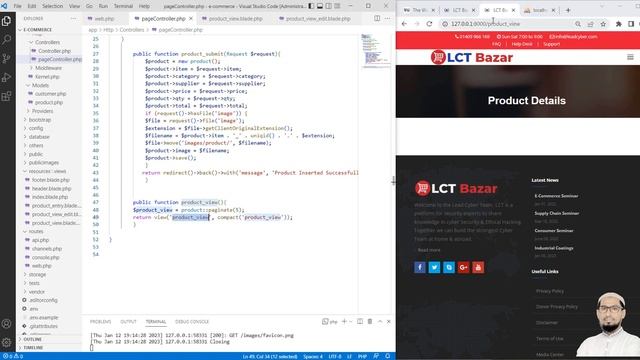Expand the TIMELINE section

[x=33, y=348]
